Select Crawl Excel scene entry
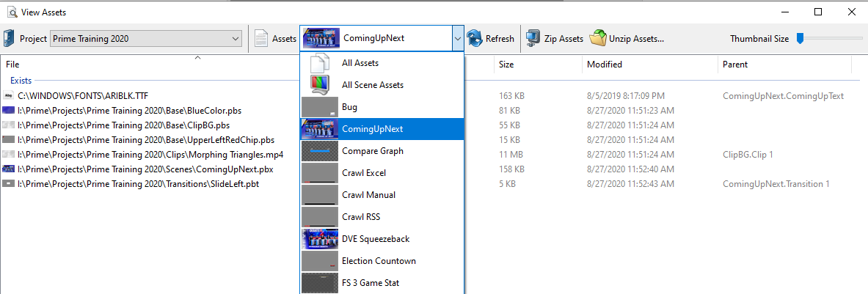Viewport: 868px width, 294px height. tap(363, 173)
